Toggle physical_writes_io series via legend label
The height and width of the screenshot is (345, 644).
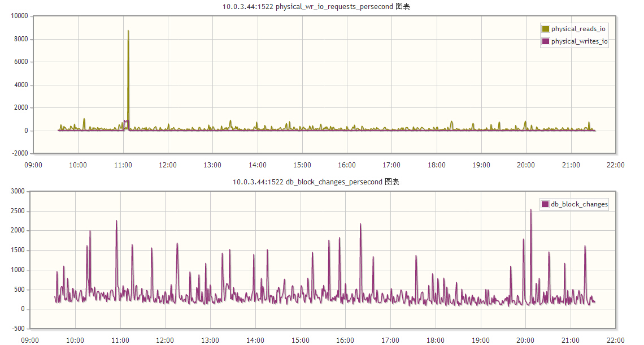pyautogui.click(x=580, y=41)
